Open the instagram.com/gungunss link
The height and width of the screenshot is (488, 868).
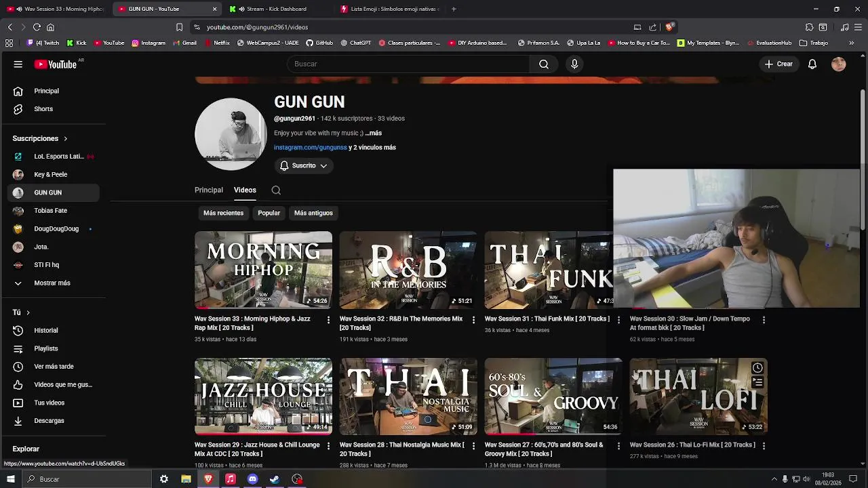point(311,147)
